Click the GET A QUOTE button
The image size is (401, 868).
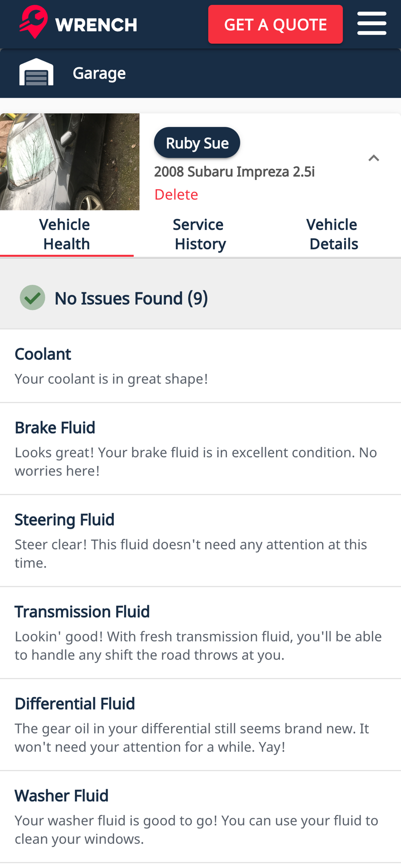pyautogui.click(x=275, y=24)
